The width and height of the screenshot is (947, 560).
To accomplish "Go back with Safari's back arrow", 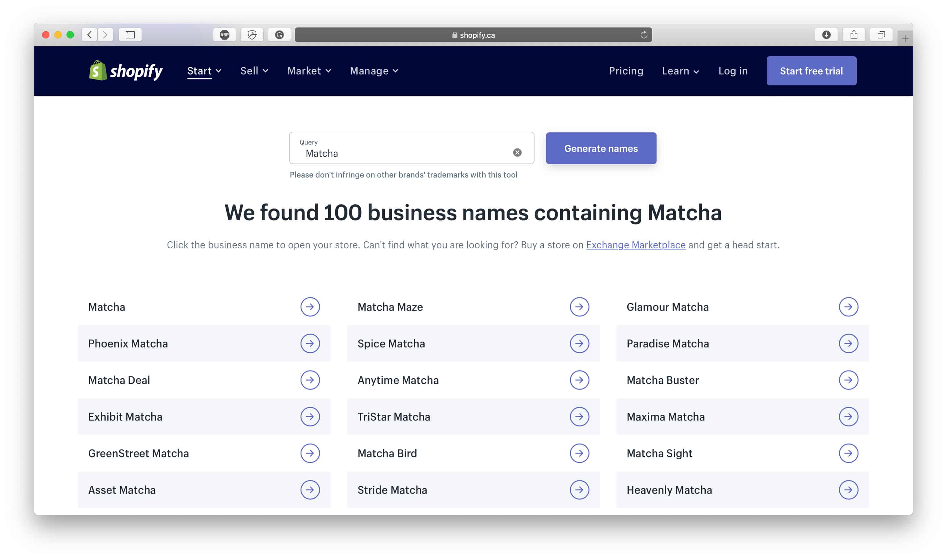I will click(89, 35).
